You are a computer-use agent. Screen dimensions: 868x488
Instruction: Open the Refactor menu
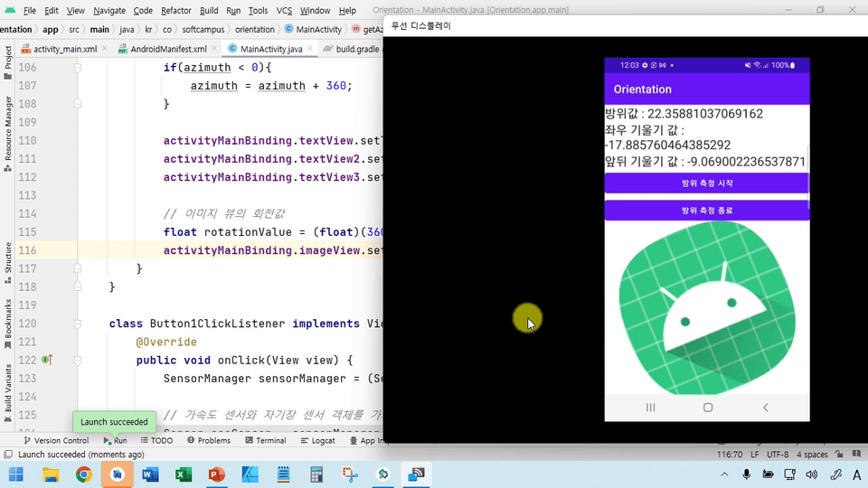[176, 11]
